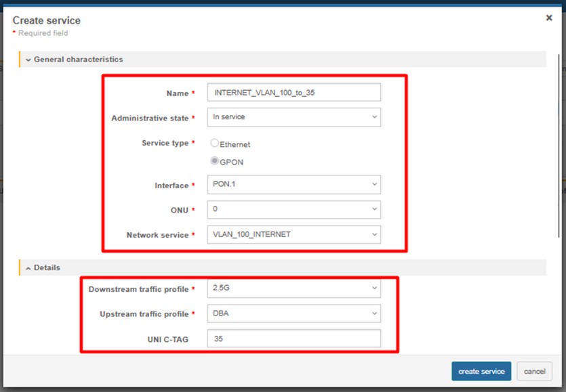This screenshot has width=566, height=392.
Task: Click the General characteristics header text
Action: point(78,60)
